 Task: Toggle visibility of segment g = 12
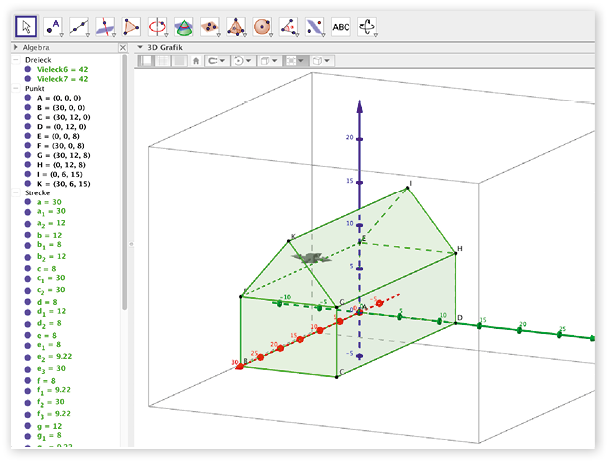pos(28,426)
